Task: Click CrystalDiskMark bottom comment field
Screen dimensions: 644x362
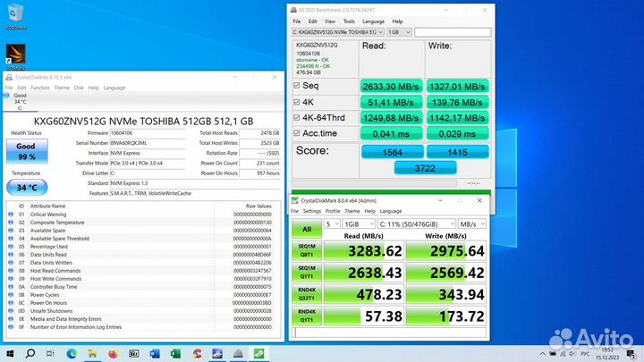Action: click(x=389, y=333)
